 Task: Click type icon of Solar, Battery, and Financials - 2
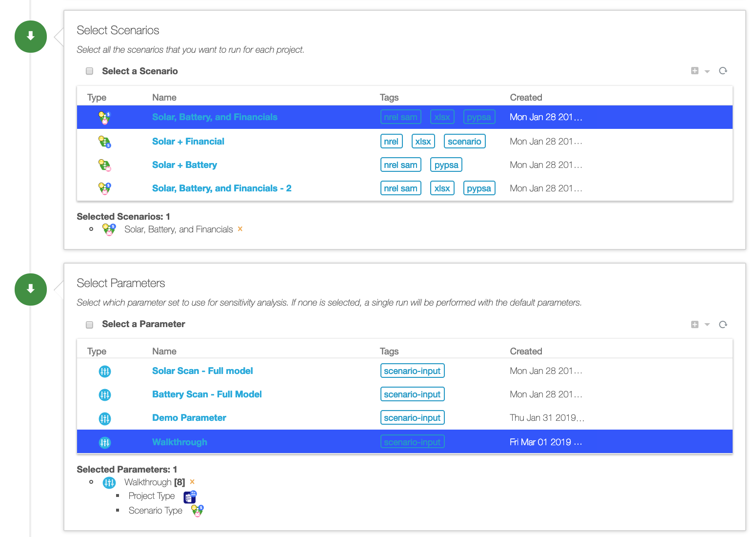[105, 188]
